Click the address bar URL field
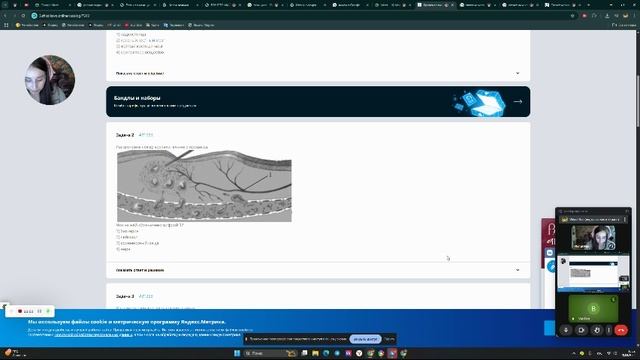This screenshot has height=360, width=640. [x=302, y=16]
